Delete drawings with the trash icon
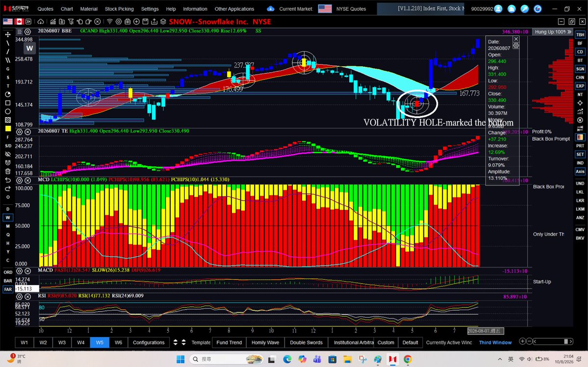Viewport: 588px width, 367px height. [x=7, y=171]
